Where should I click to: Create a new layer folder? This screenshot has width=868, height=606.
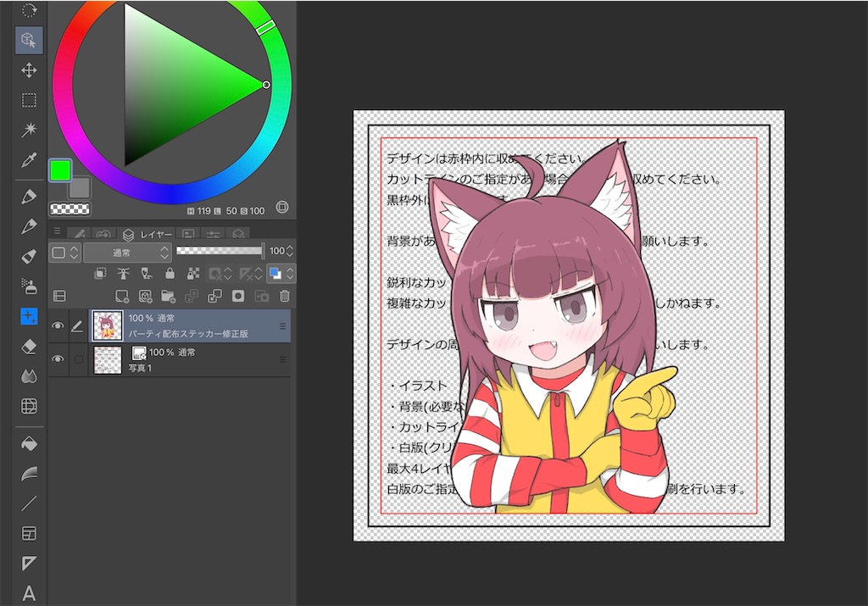pos(169,296)
